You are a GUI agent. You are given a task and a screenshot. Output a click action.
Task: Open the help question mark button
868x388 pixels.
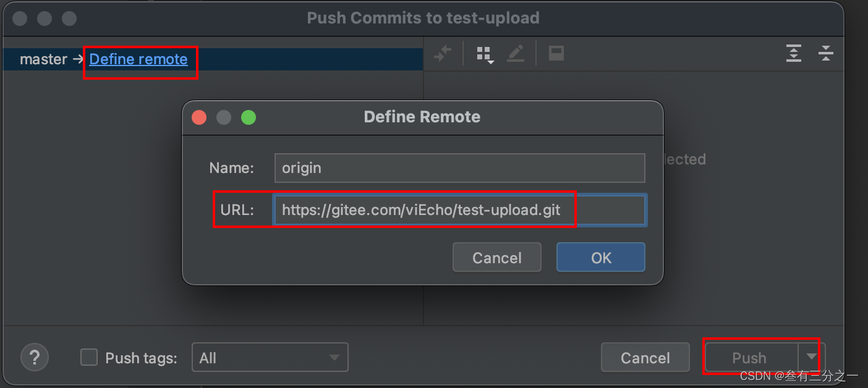(x=35, y=358)
